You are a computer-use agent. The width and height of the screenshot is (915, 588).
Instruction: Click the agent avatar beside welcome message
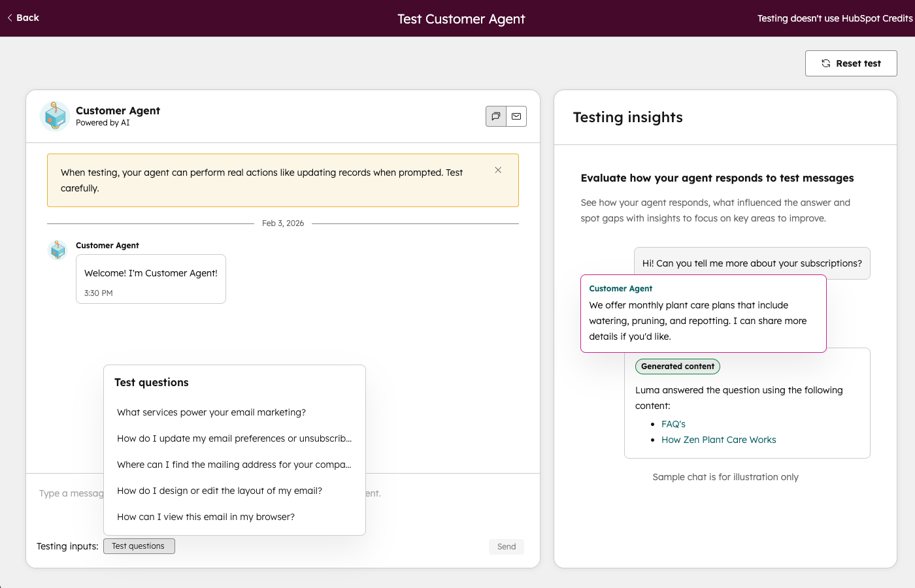point(58,250)
